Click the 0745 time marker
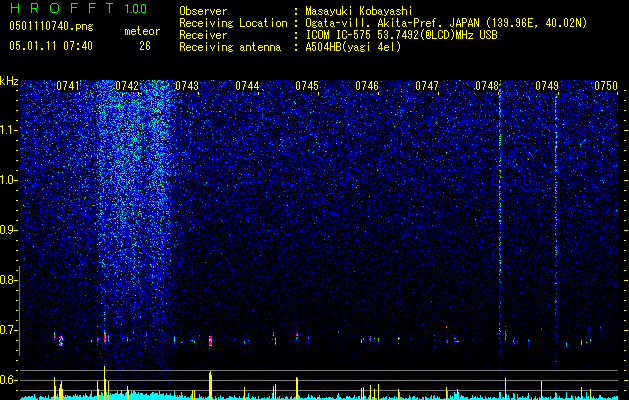 coord(307,86)
